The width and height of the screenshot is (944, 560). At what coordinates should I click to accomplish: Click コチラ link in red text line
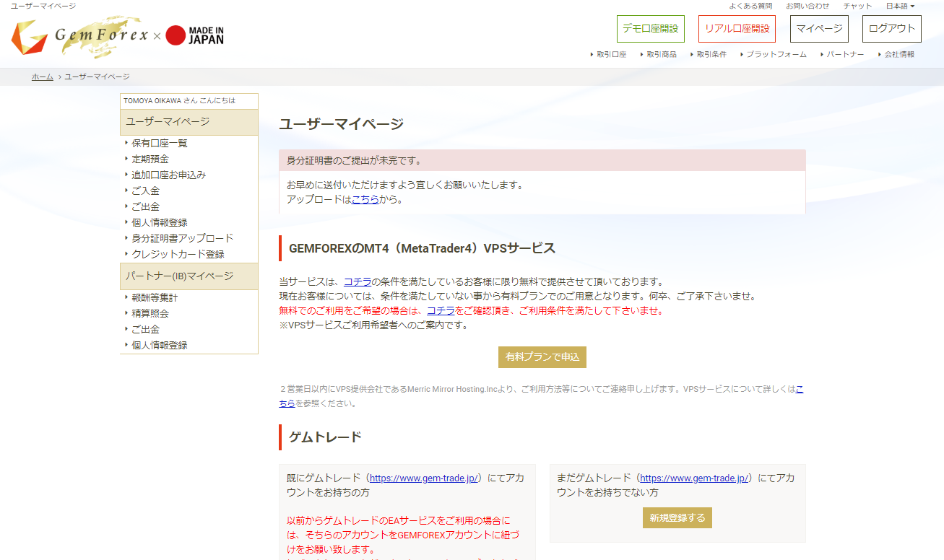point(441,310)
